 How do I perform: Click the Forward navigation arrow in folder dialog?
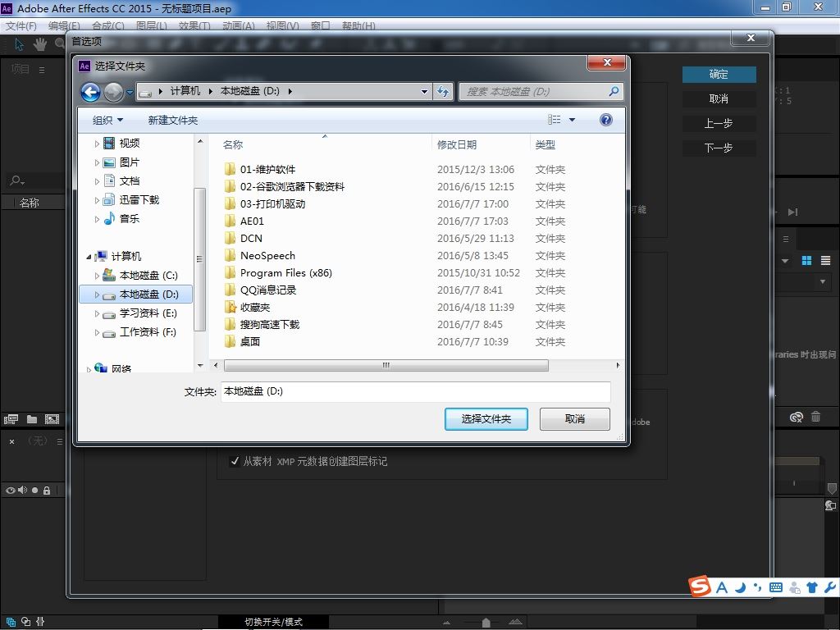113,92
